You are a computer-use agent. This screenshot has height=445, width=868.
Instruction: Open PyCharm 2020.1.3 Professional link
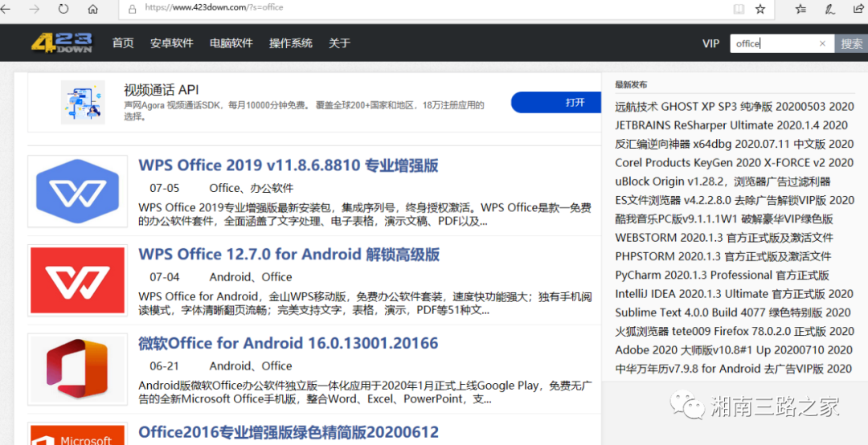[x=723, y=275]
